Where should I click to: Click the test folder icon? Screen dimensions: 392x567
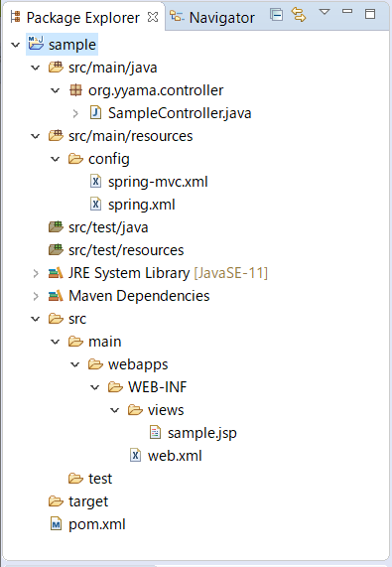coord(75,478)
